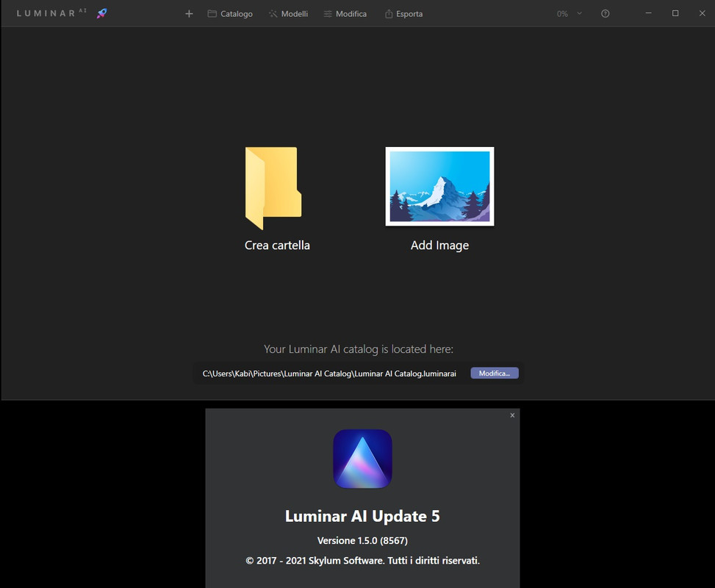This screenshot has height=588, width=715.
Task: Expand the 0% zoom dropdown
Action: [x=580, y=13]
